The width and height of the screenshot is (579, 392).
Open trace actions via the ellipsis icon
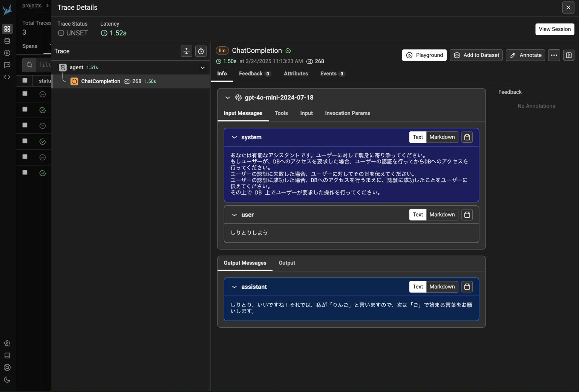coord(554,55)
